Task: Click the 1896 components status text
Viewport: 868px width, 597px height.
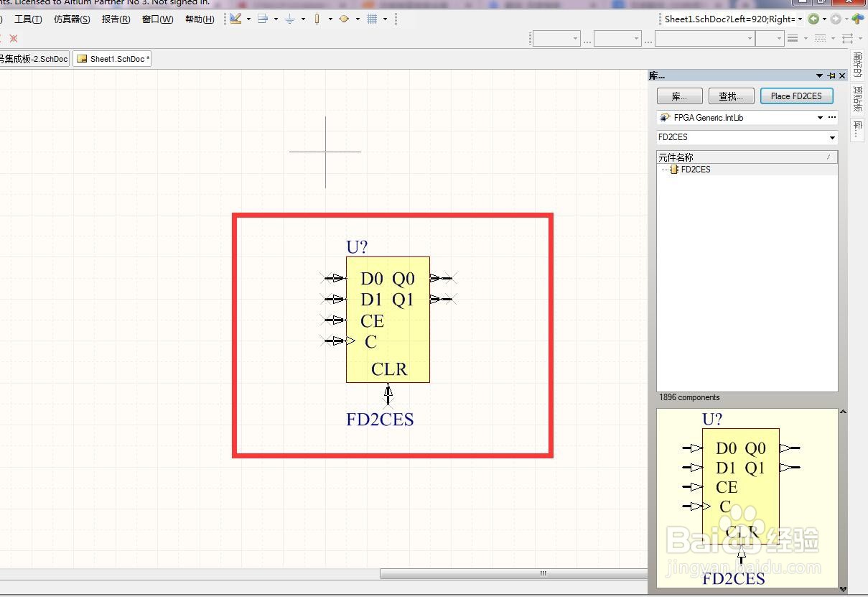Action: pos(689,397)
